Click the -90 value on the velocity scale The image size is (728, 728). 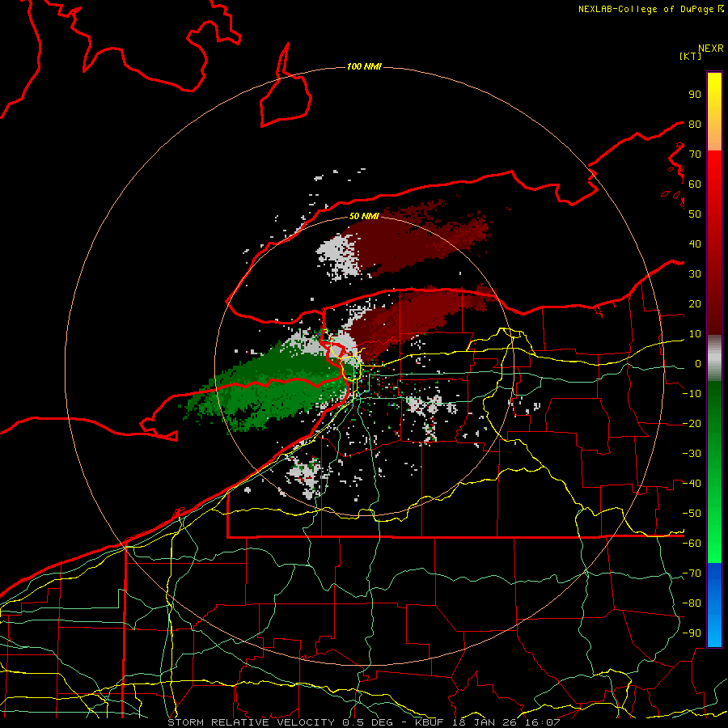(692, 633)
